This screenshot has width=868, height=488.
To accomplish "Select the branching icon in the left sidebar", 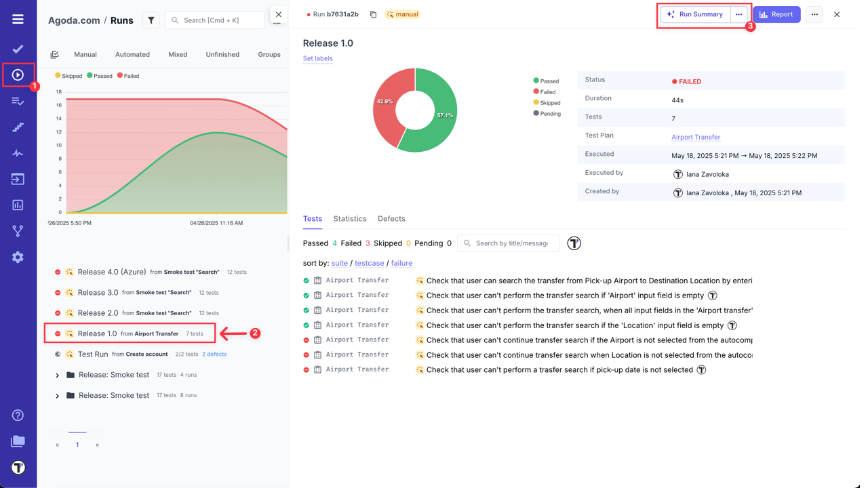I will point(18,230).
